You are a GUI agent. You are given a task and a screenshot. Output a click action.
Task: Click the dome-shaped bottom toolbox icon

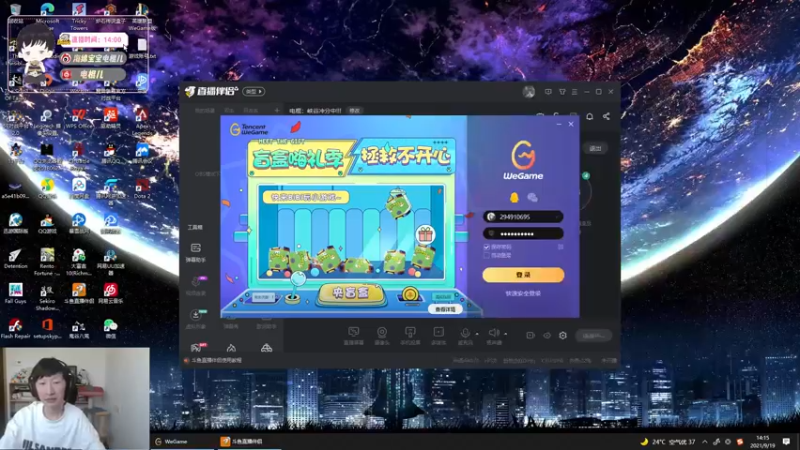point(266,348)
